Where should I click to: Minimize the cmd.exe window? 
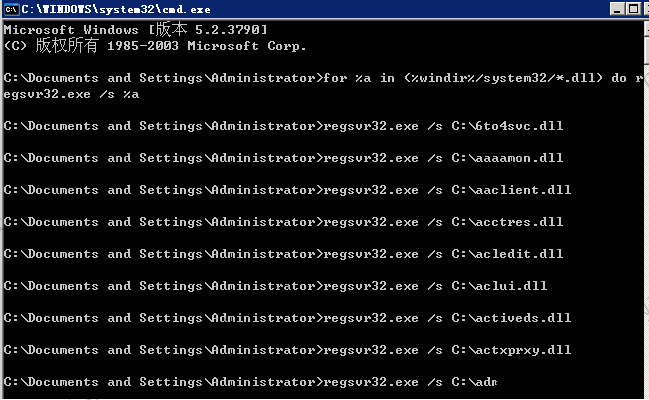pos(617,9)
